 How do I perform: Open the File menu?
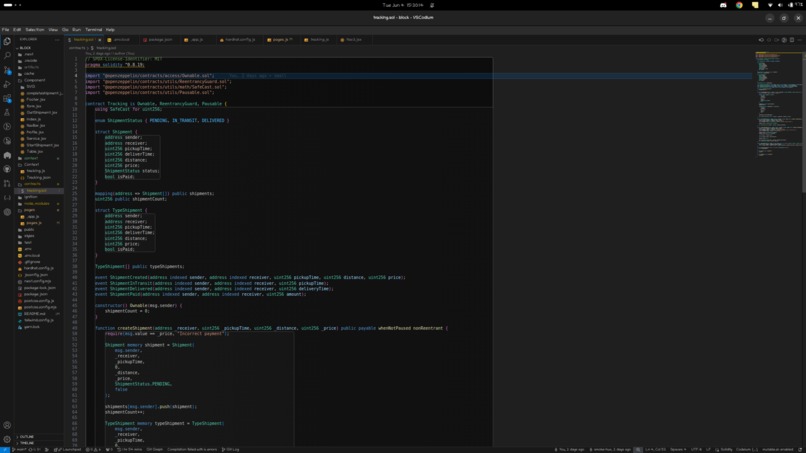click(x=5, y=30)
